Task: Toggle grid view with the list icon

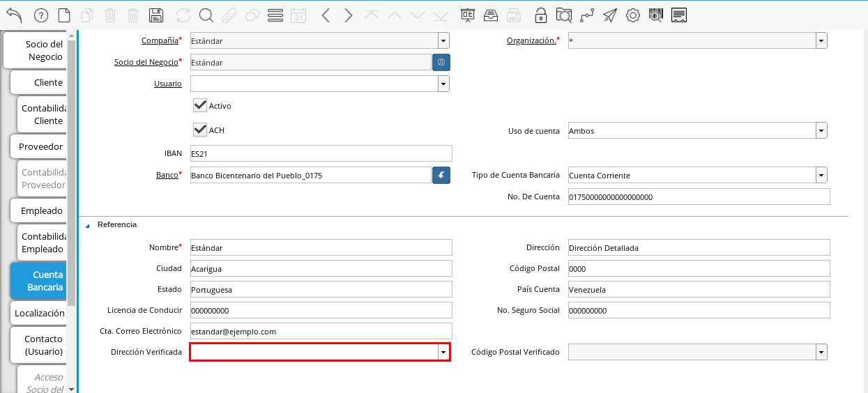Action: click(x=275, y=15)
